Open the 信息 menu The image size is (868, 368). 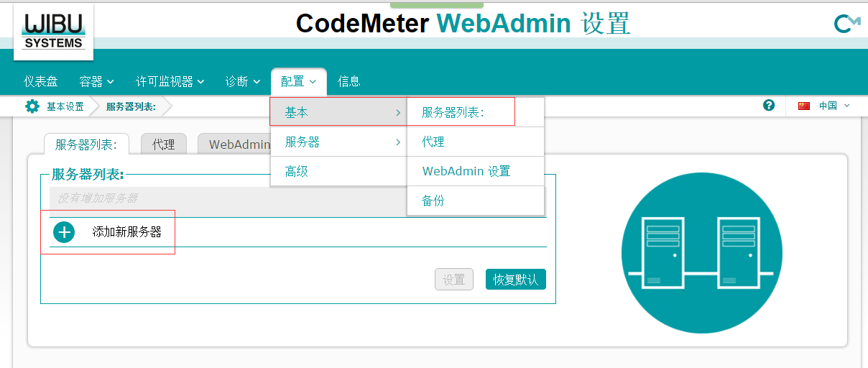(x=349, y=82)
